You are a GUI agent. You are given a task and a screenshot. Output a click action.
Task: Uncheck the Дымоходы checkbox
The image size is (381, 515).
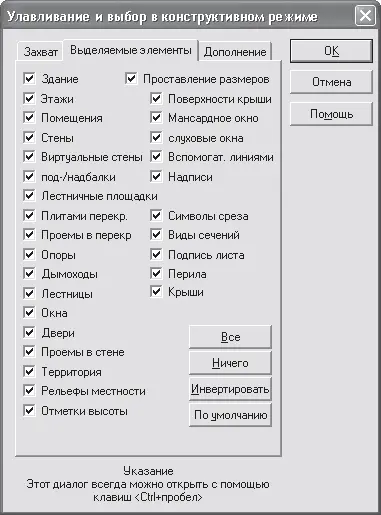pyautogui.click(x=29, y=274)
